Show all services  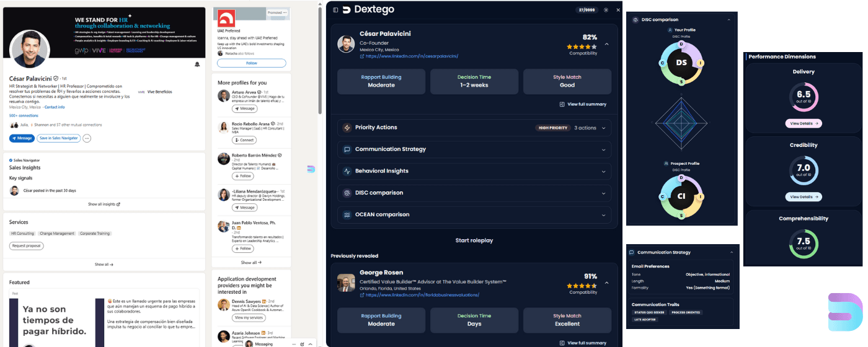[104, 264]
